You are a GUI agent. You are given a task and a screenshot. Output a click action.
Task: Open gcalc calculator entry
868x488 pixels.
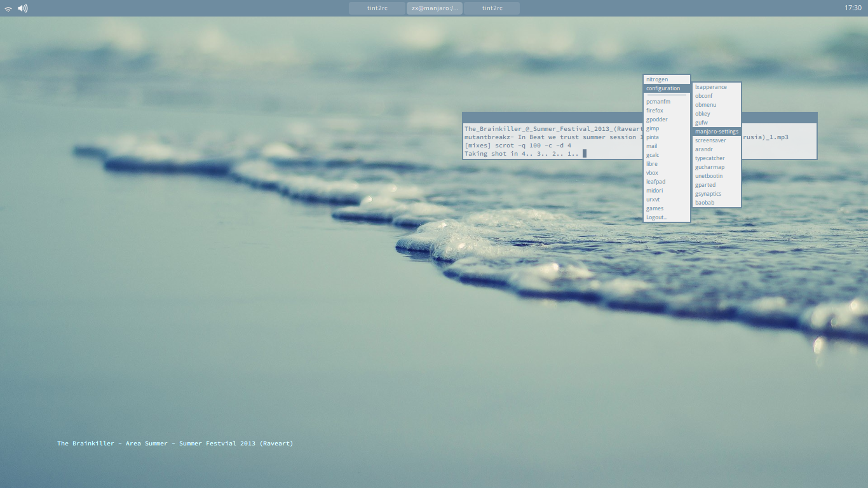click(x=667, y=155)
